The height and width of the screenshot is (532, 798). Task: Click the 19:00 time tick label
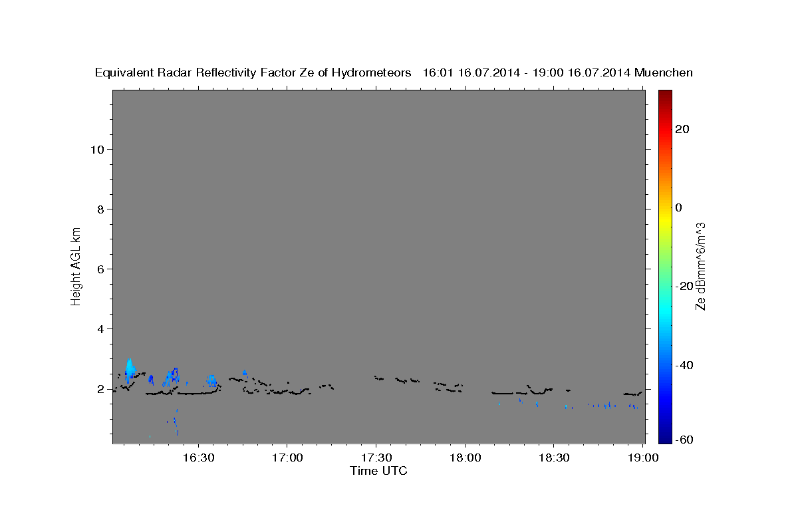tap(642, 458)
